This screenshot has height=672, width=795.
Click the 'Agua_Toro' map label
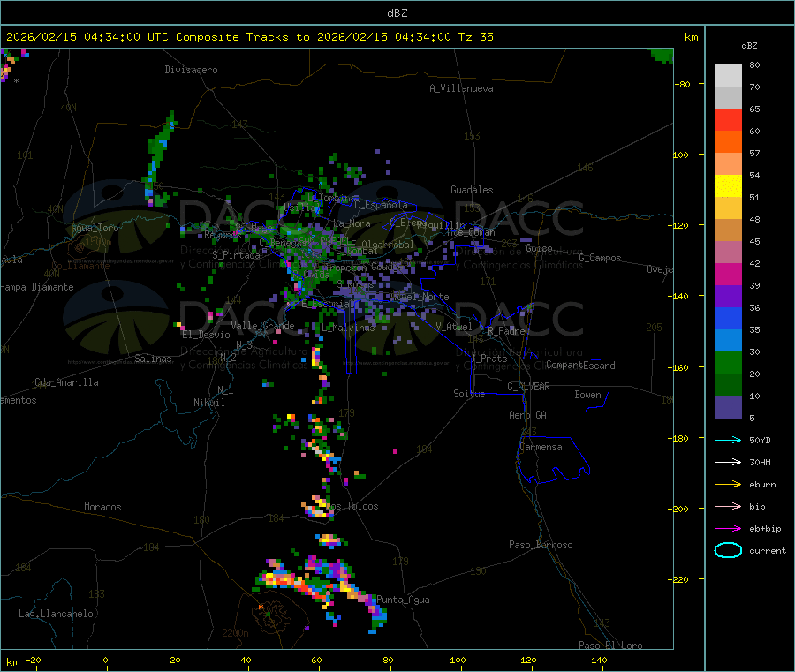[x=95, y=228]
